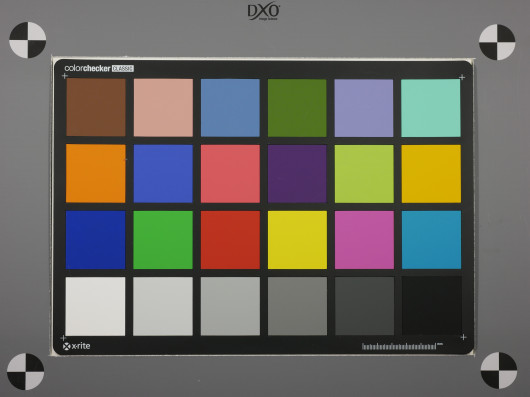
Task: Click the black grayscale patch
Action: pos(432,306)
